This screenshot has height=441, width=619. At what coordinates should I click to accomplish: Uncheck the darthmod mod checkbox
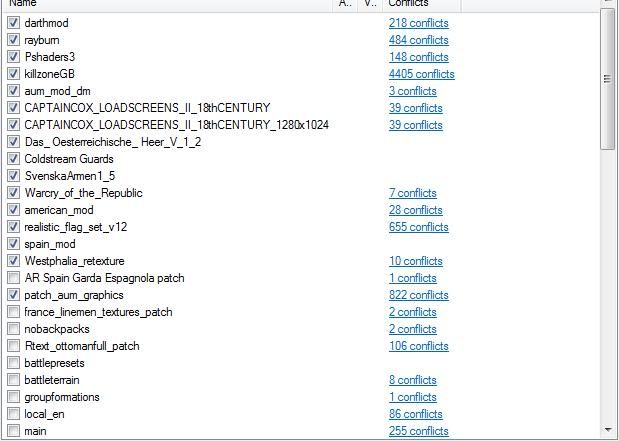(x=13, y=23)
